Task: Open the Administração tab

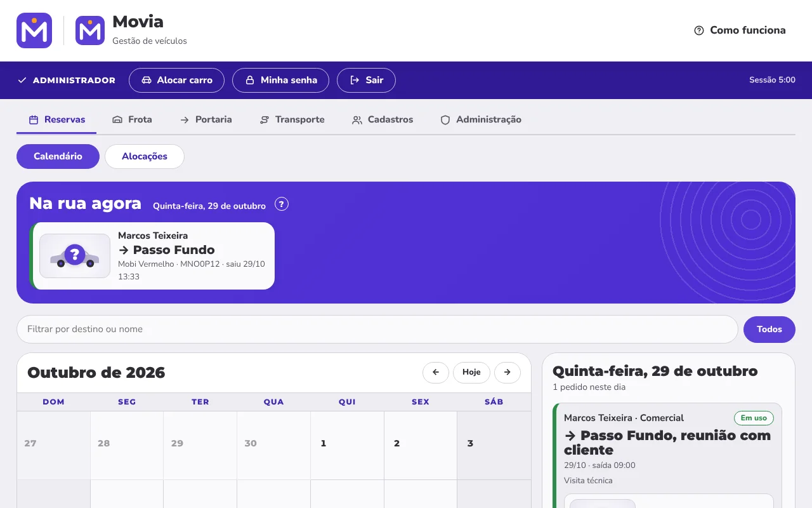Action: [x=481, y=119]
